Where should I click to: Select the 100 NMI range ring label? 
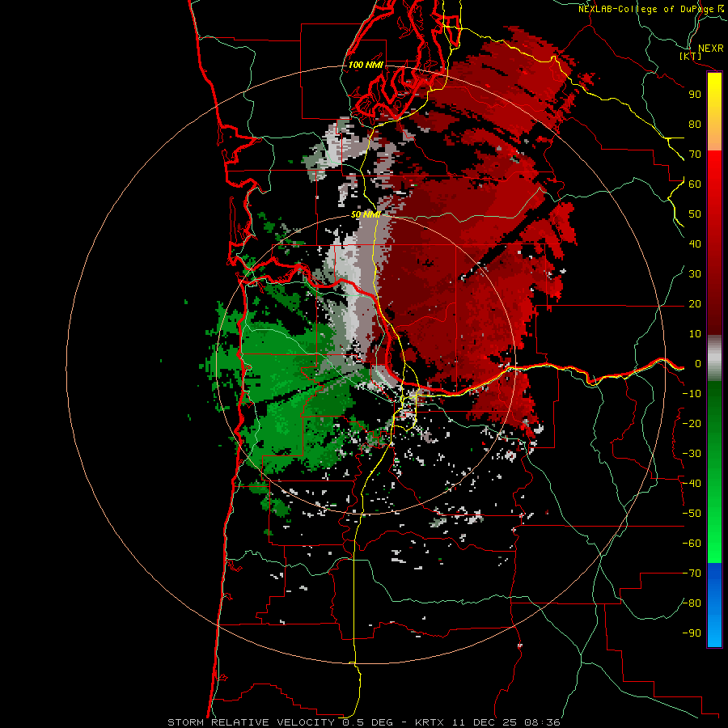click(x=366, y=65)
